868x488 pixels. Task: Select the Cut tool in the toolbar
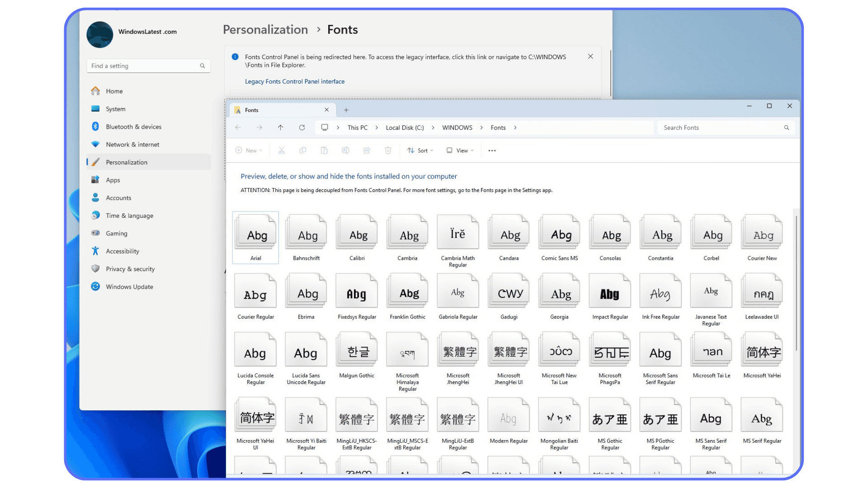282,150
